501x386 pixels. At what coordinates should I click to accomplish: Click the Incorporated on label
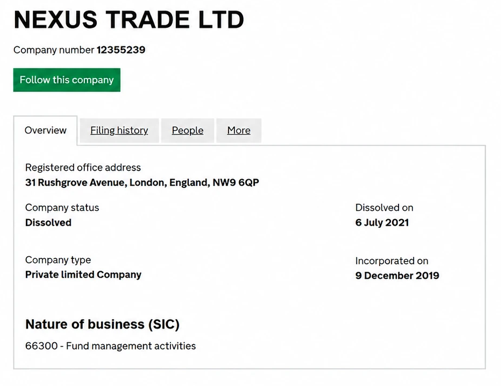[x=392, y=261]
